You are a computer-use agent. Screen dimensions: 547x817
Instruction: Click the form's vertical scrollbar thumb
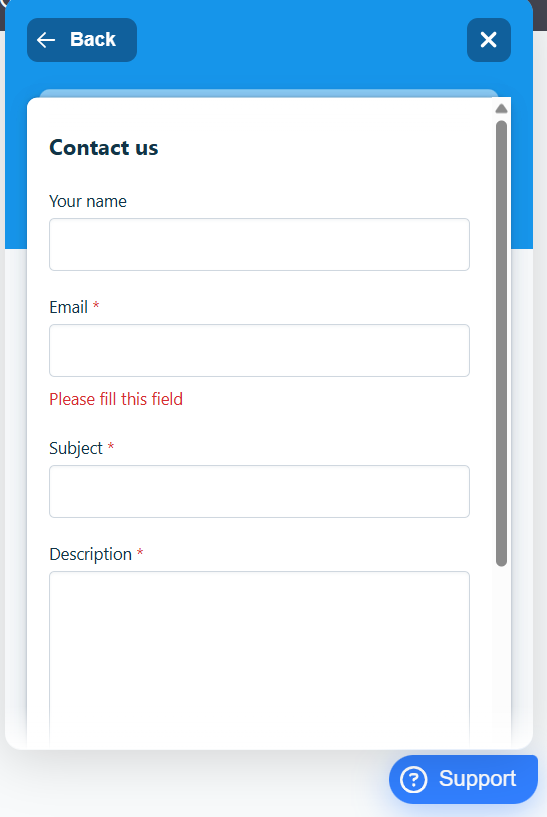[501, 343]
